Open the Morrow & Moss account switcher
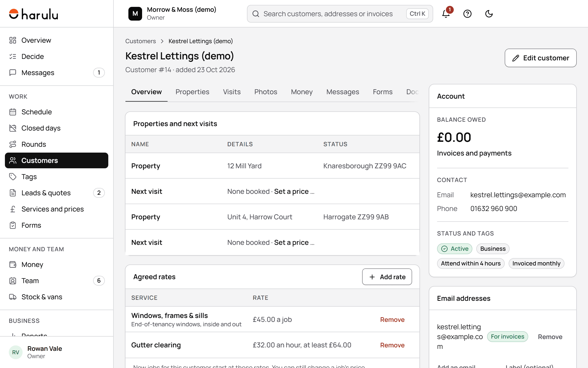Screen dimensions: 588x368 click(x=172, y=14)
